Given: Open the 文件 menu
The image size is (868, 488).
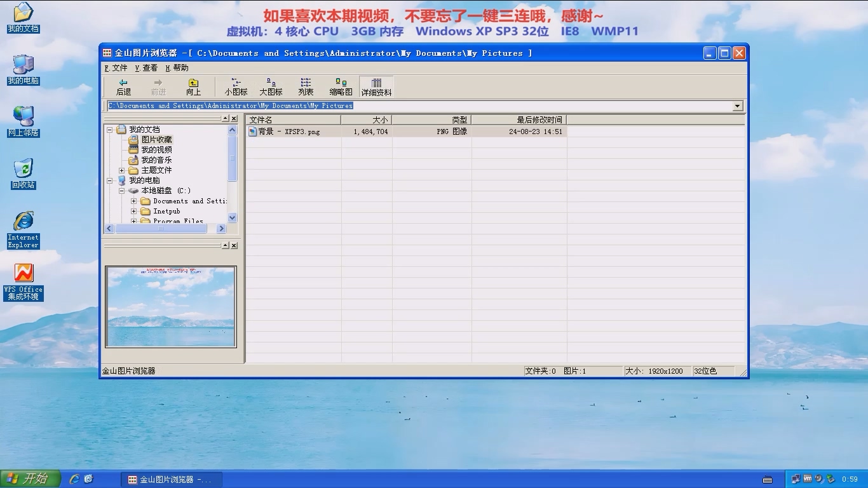Looking at the screenshot, I should [x=116, y=68].
